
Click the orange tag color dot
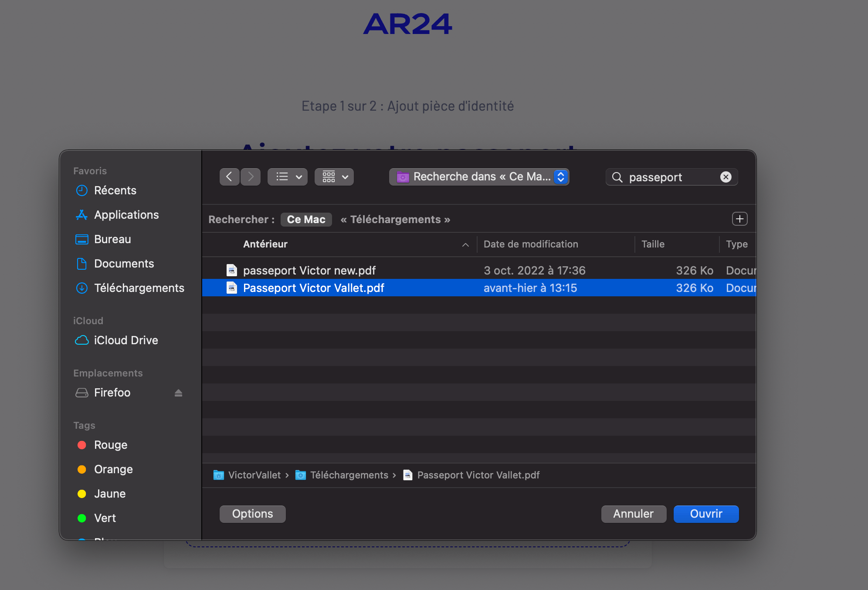pyautogui.click(x=81, y=469)
